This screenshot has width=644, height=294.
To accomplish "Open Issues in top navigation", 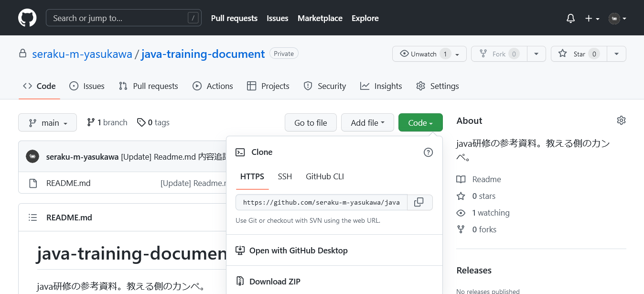I will click(x=278, y=18).
